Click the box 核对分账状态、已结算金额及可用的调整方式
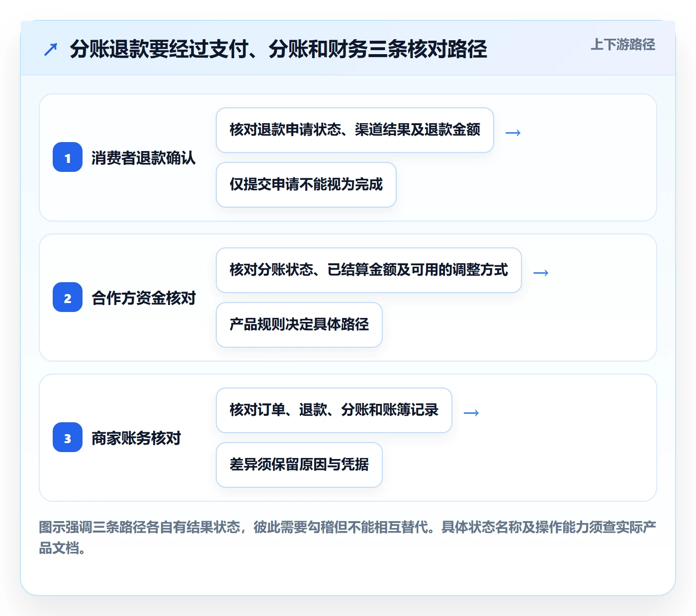696x616 pixels. point(369,270)
